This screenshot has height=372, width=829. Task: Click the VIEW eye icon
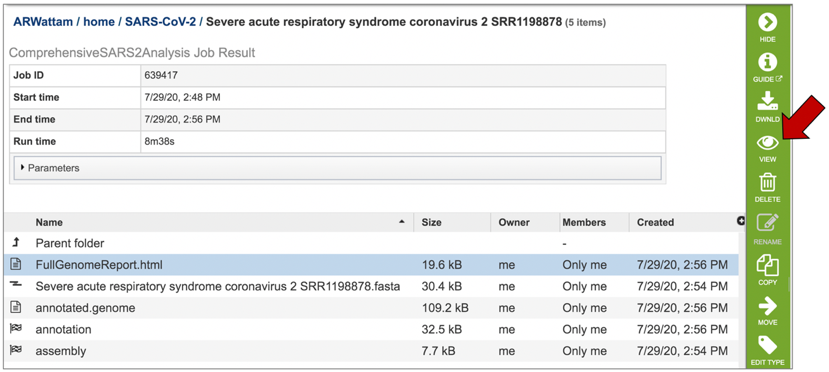(767, 143)
